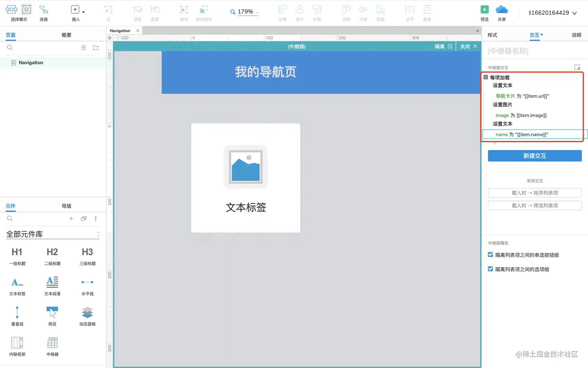Image resolution: width=588 pixels, height=368 pixels.
Task: Switch to the 概要 outline tab
Action: pos(66,35)
